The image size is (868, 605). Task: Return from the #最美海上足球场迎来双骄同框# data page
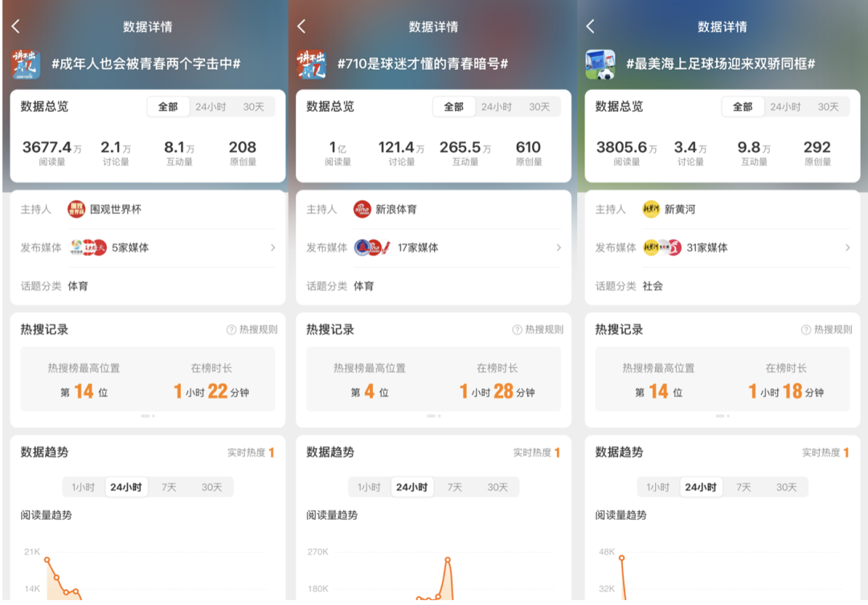click(x=590, y=26)
